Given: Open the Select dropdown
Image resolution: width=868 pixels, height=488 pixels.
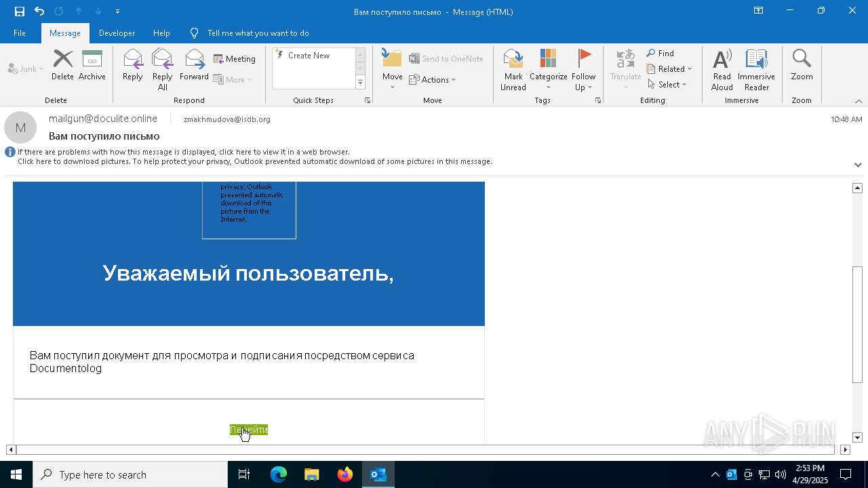Looking at the screenshot, I should (667, 85).
